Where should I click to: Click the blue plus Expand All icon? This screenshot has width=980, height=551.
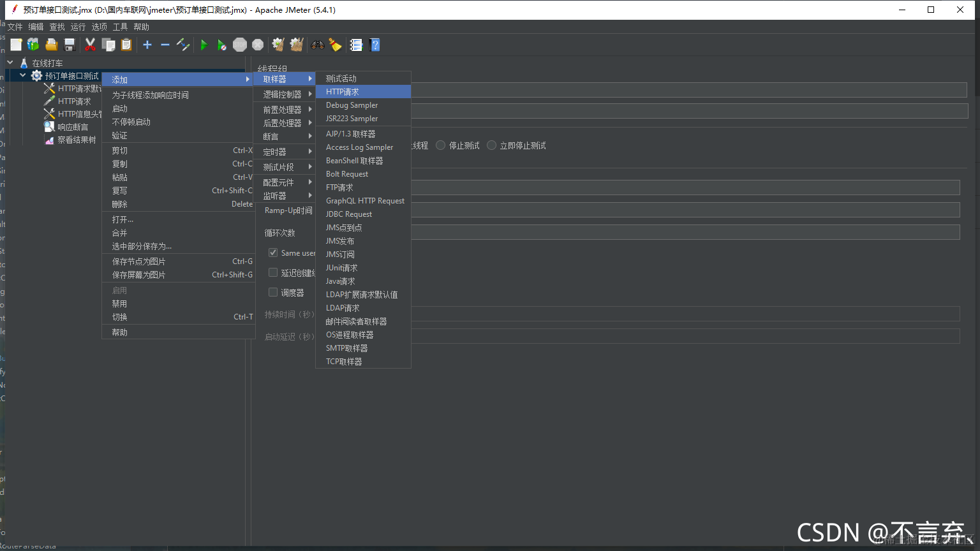point(147,45)
